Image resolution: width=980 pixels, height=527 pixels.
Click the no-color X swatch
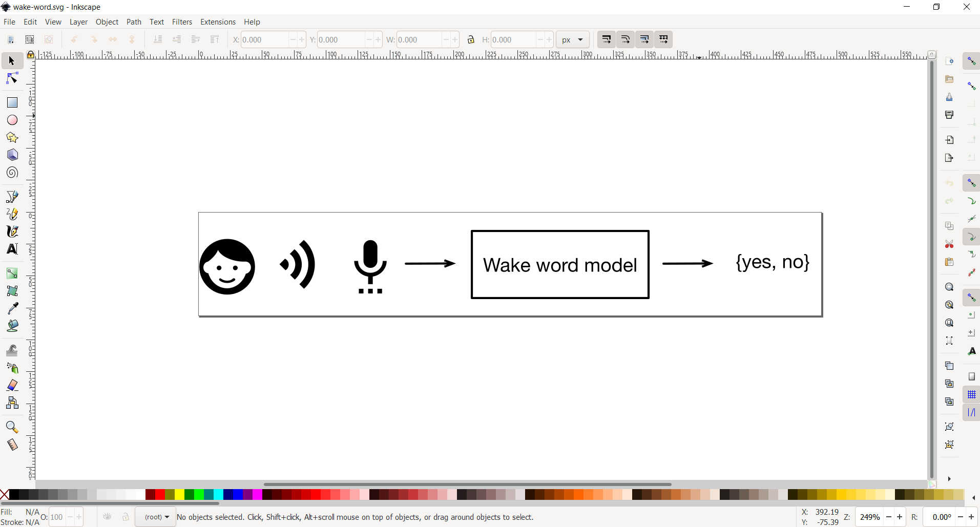click(x=5, y=494)
